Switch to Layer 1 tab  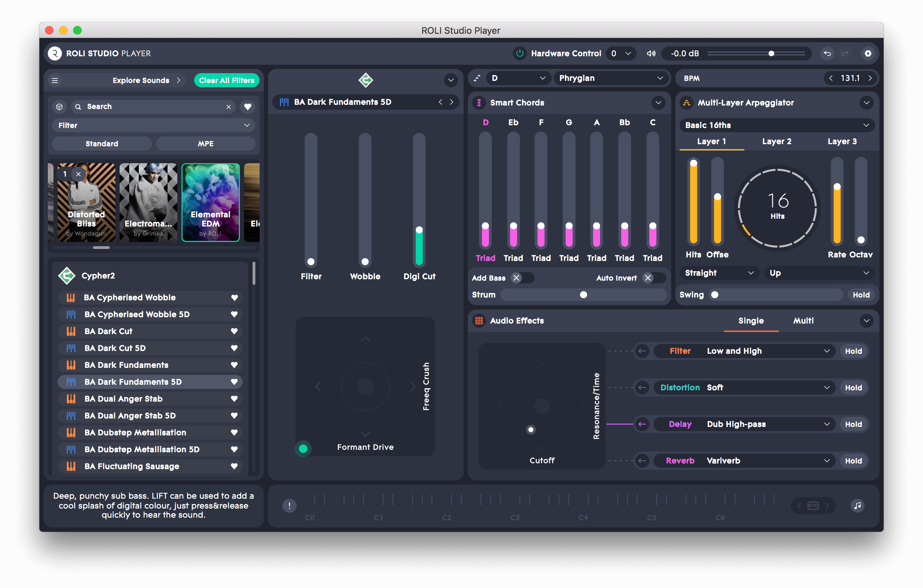pos(711,141)
